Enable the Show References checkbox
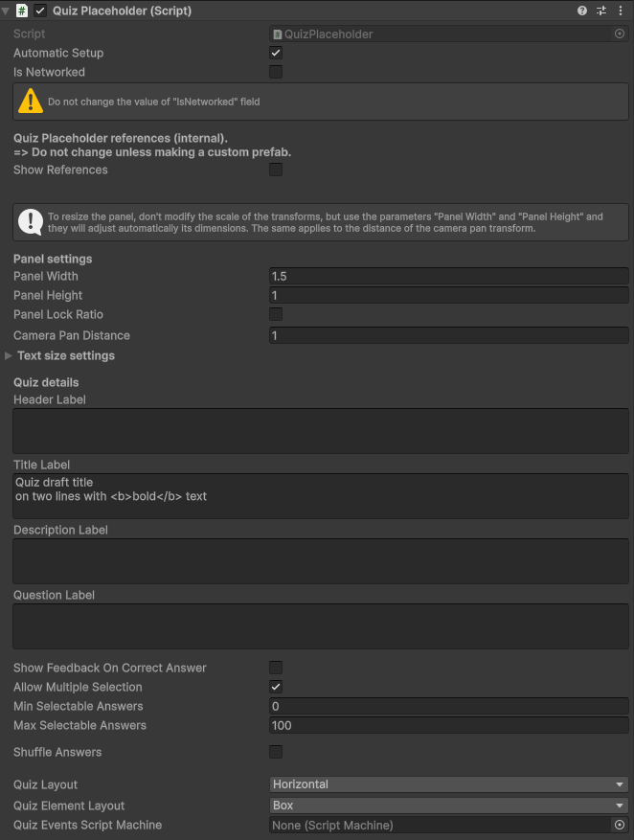 pyautogui.click(x=275, y=170)
